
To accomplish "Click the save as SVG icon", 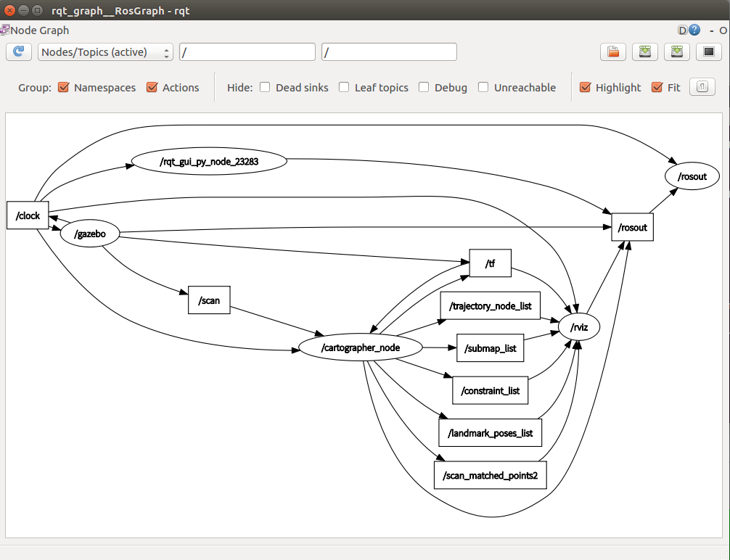I will pos(676,52).
